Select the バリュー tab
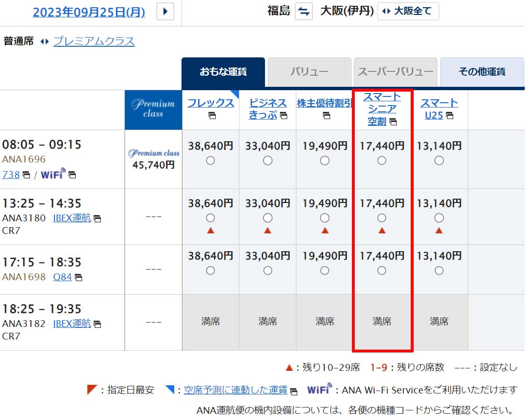The width and height of the screenshot is (530, 420). pyautogui.click(x=309, y=72)
